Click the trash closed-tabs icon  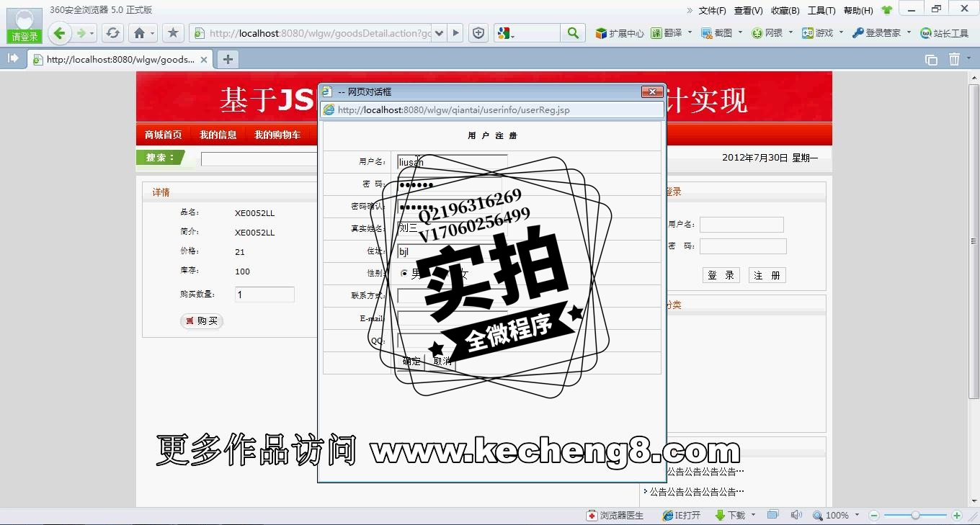coord(955,59)
